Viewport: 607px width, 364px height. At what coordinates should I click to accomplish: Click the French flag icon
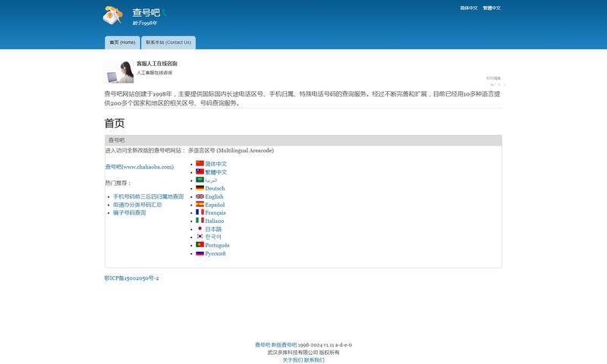point(200,212)
